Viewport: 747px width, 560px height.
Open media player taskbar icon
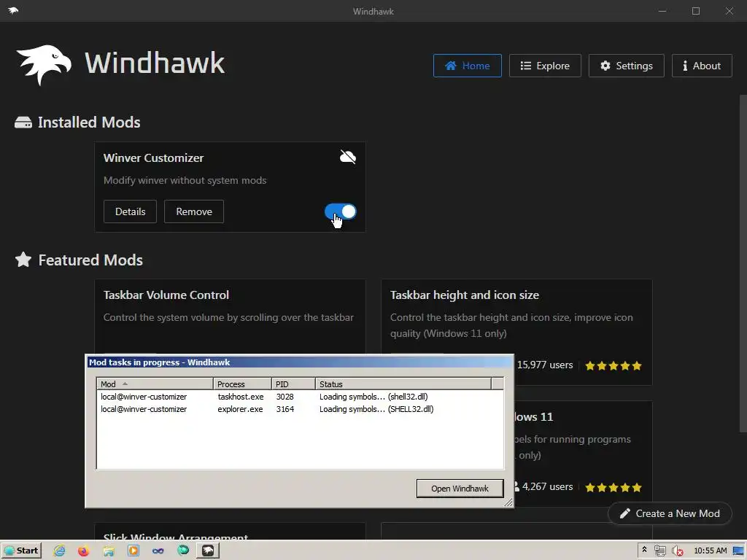click(x=133, y=551)
